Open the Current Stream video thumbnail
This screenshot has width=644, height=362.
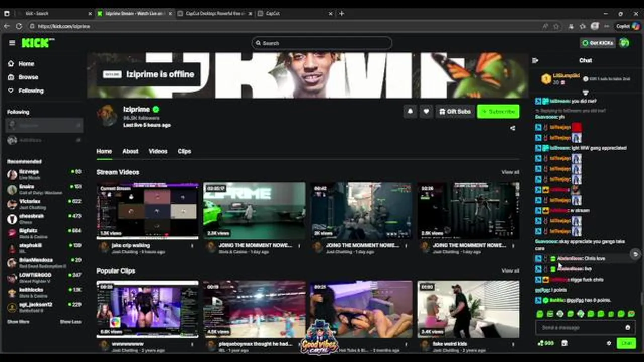(147, 211)
